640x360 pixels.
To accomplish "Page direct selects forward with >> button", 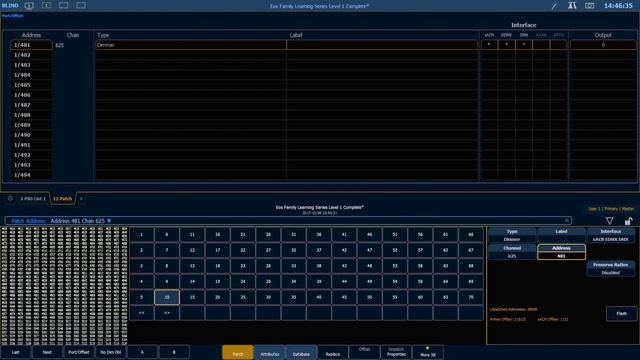I will coord(167,313).
